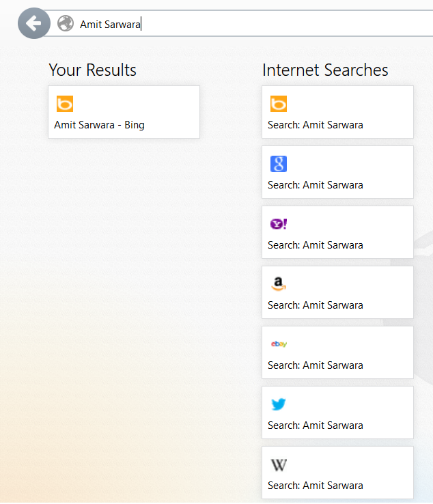
Task: Click the "Search: Amit Sarwara" label under eBay
Action: pos(316,365)
